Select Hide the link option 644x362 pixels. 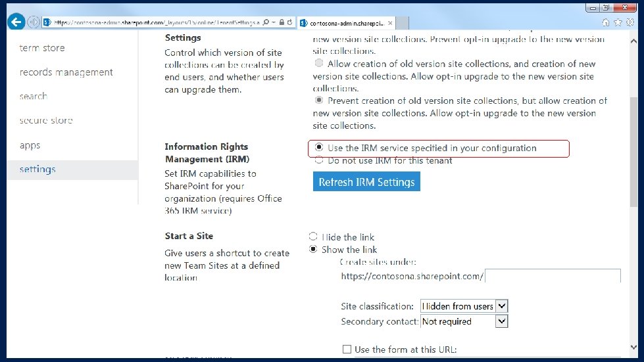tap(313, 236)
